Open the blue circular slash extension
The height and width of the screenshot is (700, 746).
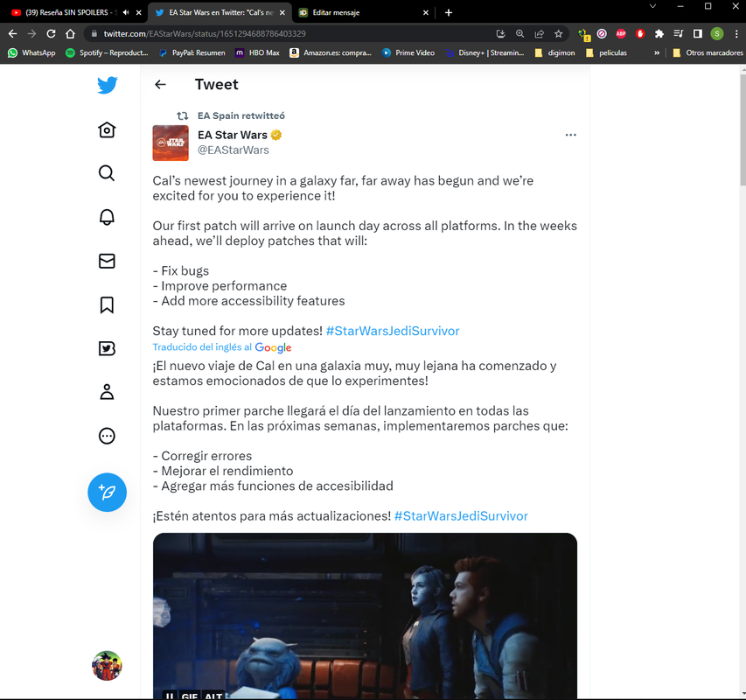pyautogui.click(x=602, y=33)
